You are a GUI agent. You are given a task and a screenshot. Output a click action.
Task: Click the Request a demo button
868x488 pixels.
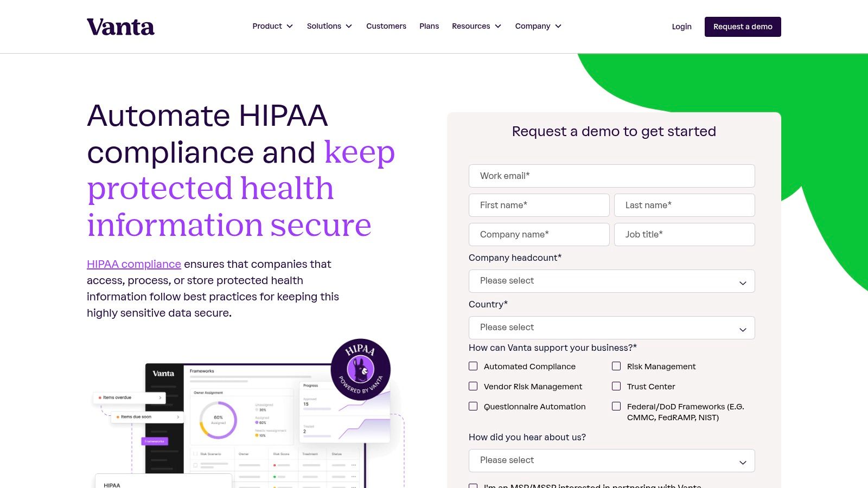[x=743, y=27]
